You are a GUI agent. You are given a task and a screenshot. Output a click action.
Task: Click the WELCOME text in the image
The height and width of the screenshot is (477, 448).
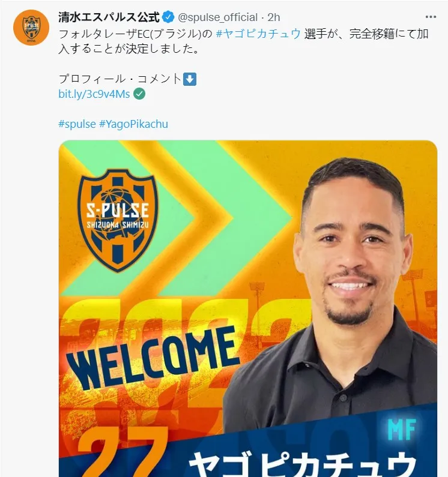[x=153, y=358]
